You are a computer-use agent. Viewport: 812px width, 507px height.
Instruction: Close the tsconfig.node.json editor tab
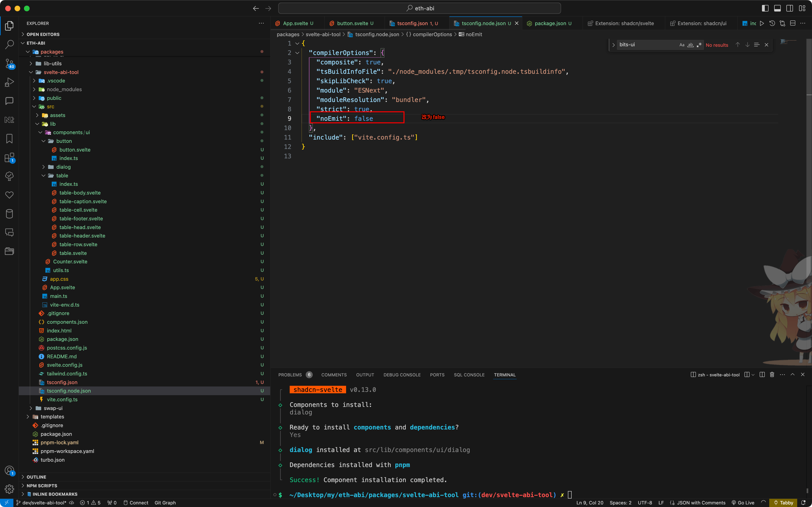517,23
